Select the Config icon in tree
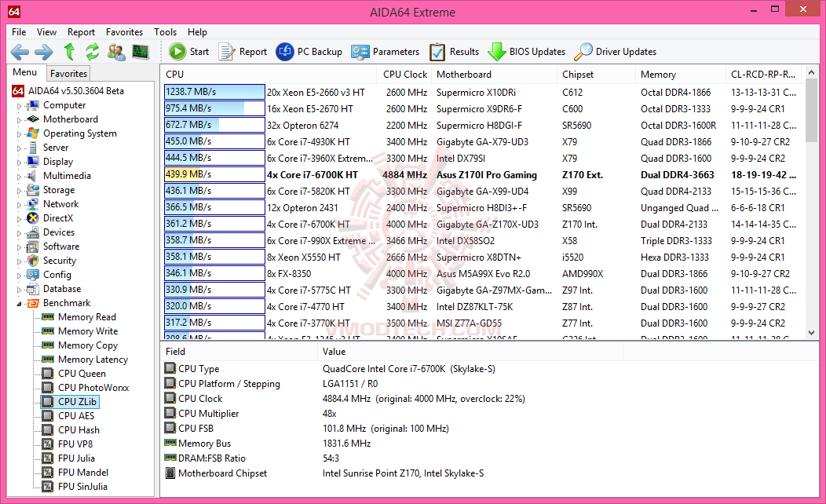The width and height of the screenshot is (826, 504). click(33, 275)
